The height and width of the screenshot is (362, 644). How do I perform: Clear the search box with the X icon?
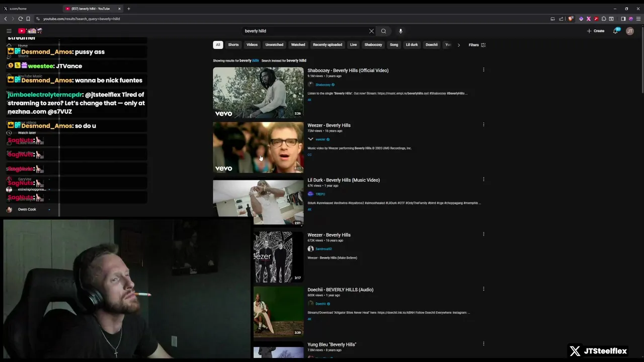tap(371, 31)
